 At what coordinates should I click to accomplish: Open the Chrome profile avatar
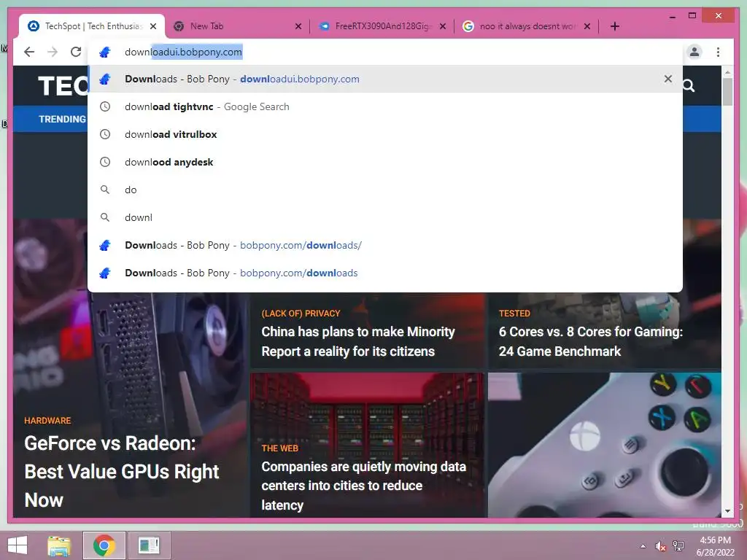click(x=694, y=52)
